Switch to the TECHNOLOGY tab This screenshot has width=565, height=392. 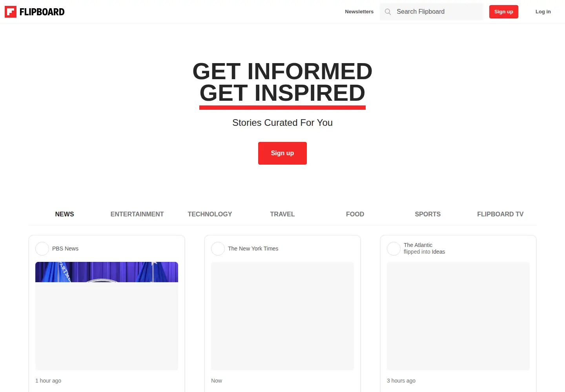tap(210, 214)
